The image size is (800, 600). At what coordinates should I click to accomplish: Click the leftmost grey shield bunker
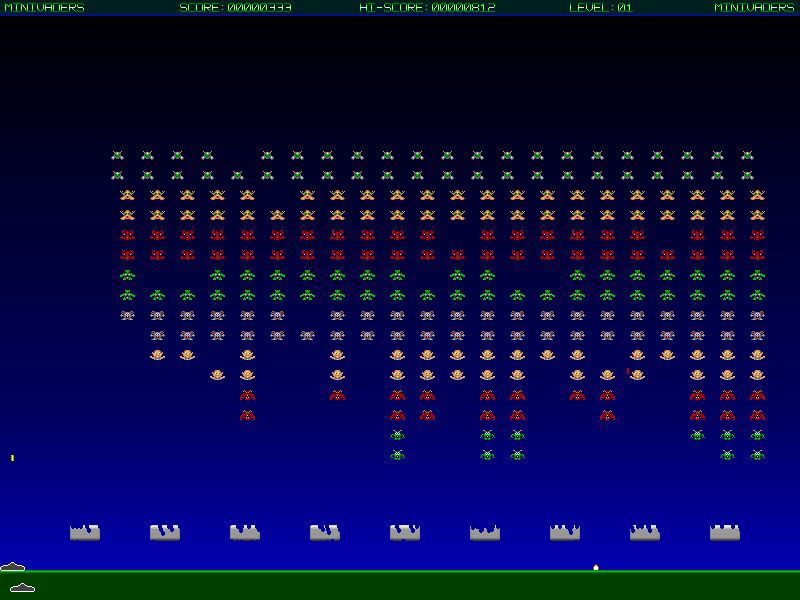click(85, 532)
